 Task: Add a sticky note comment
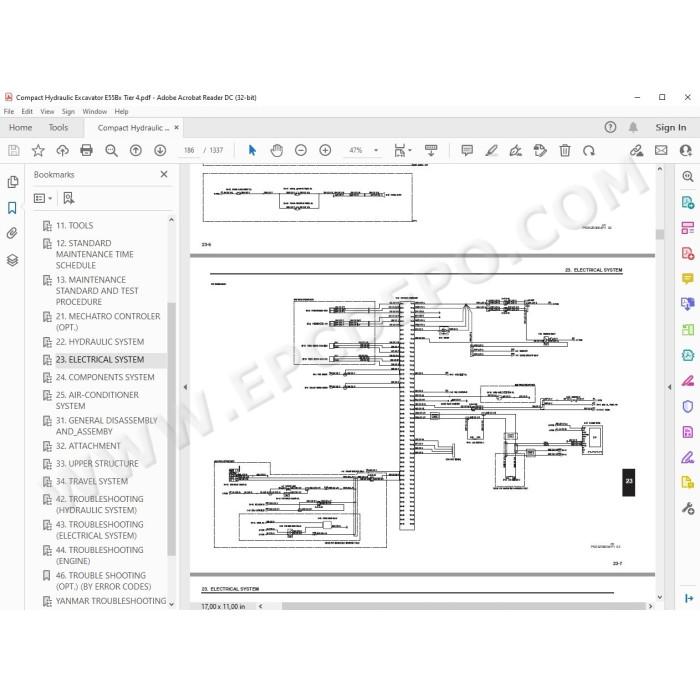tap(467, 150)
